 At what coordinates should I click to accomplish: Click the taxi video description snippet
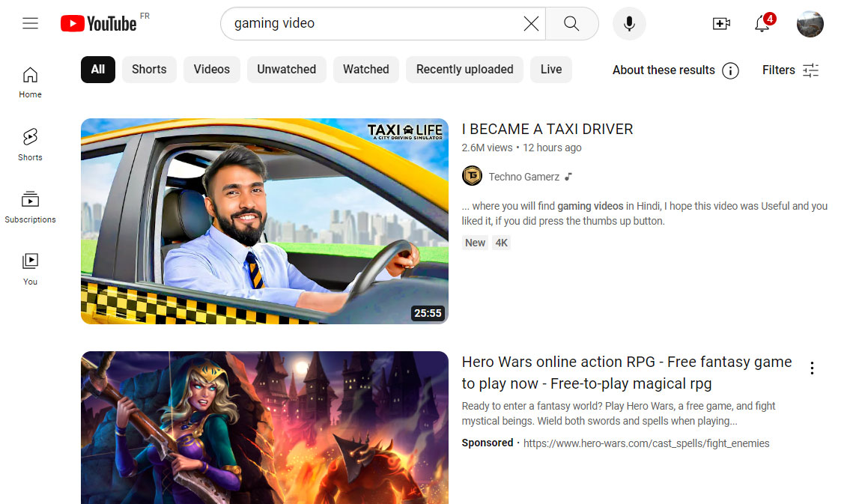click(x=645, y=213)
